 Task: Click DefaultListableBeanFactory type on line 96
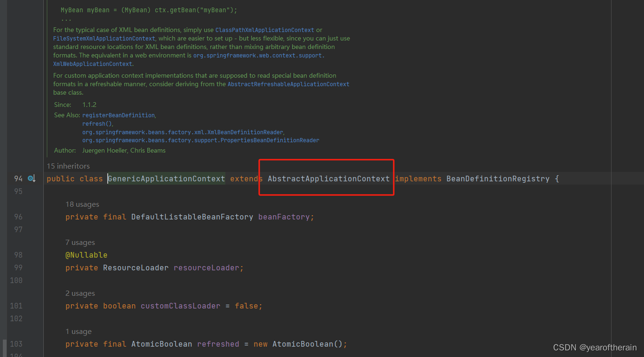[x=192, y=217]
